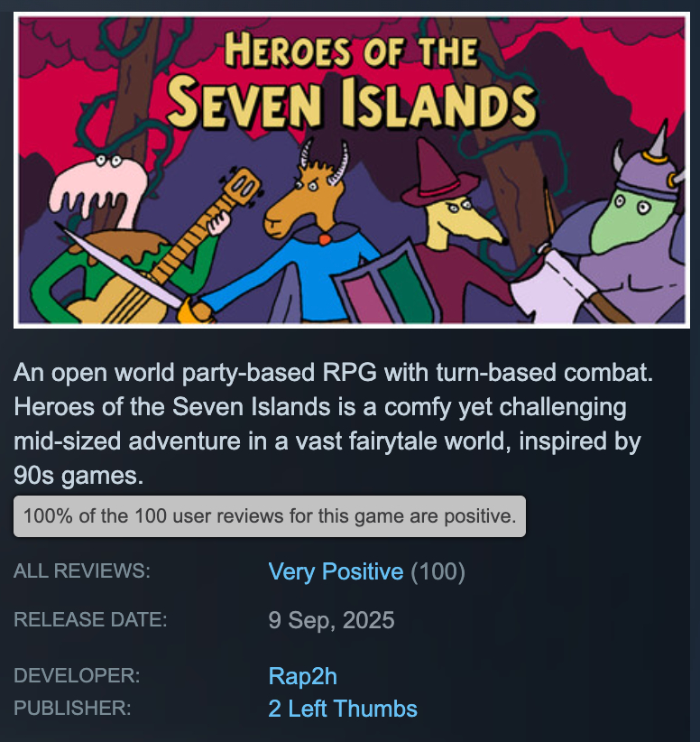Click the RELEASE DATE label
The width and height of the screenshot is (700, 742).
(90, 619)
